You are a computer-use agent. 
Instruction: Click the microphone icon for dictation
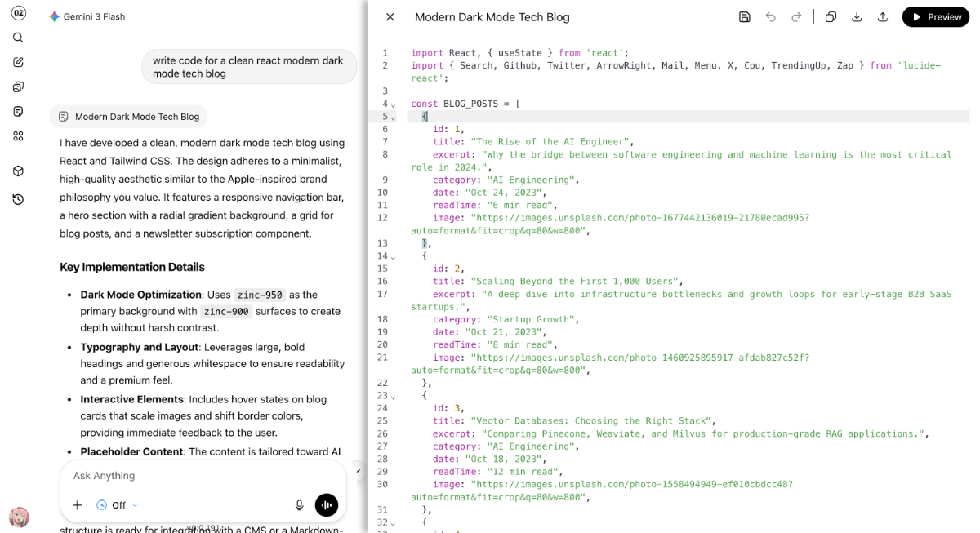(x=300, y=505)
